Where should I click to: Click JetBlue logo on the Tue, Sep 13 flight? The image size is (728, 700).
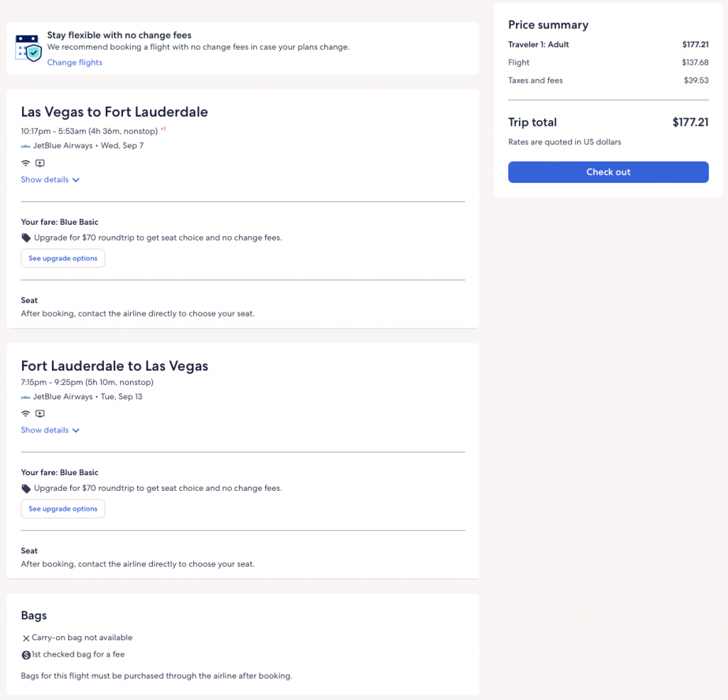tap(26, 397)
